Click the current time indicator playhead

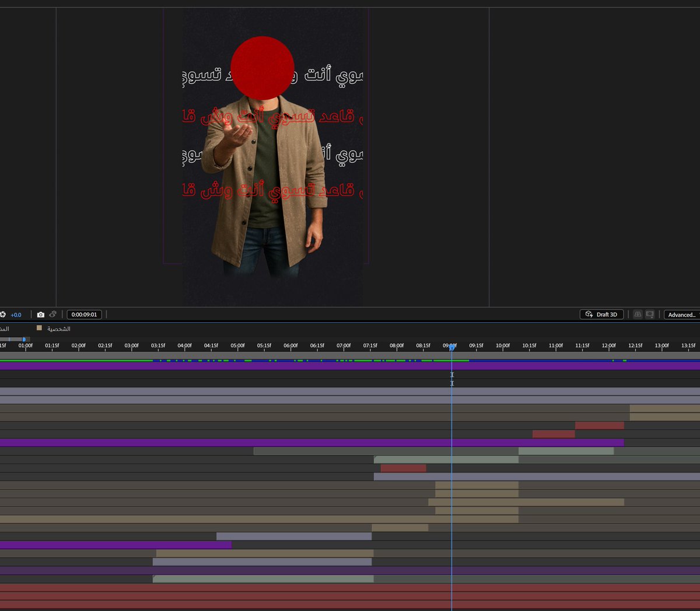coord(452,347)
